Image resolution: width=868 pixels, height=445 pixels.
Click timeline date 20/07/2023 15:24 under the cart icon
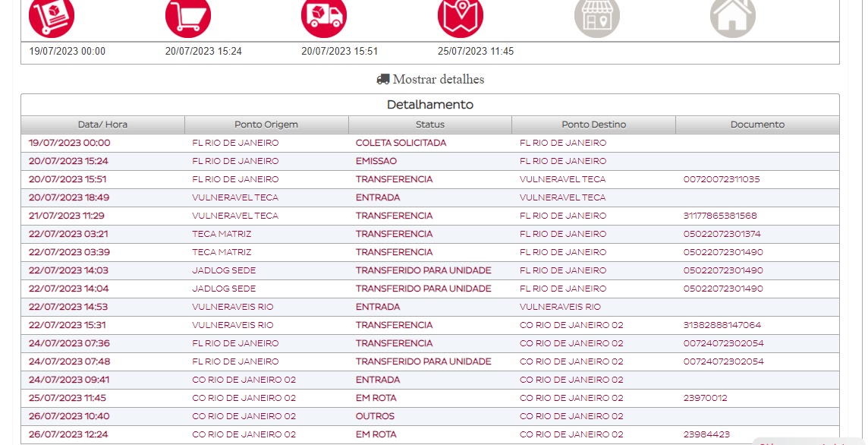coord(203,52)
